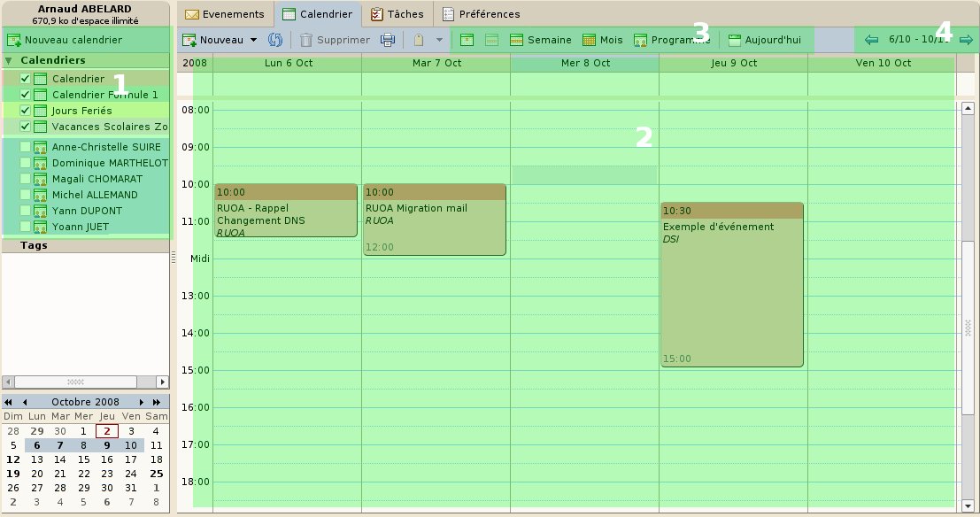The image size is (980, 517).
Task: Click the Nouveau calendrier icon
Action: point(14,40)
